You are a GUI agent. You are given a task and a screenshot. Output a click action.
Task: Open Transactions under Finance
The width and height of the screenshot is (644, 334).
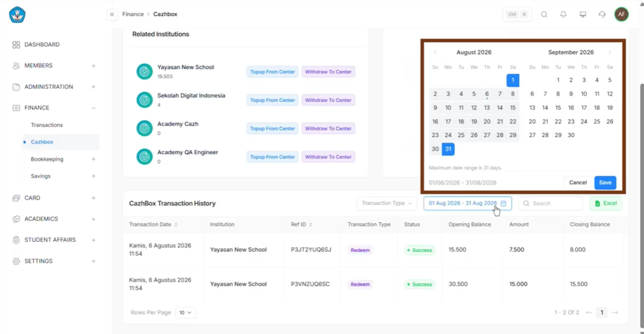[x=47, y=125]
